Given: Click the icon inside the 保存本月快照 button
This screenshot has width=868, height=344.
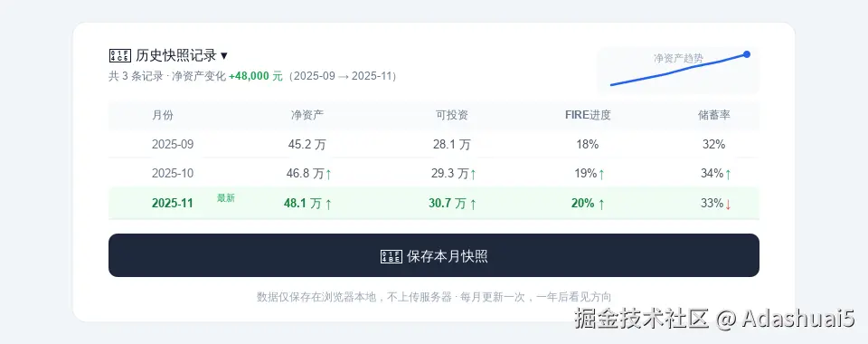Looking at the screenshot, I should [x=392, y=256].
